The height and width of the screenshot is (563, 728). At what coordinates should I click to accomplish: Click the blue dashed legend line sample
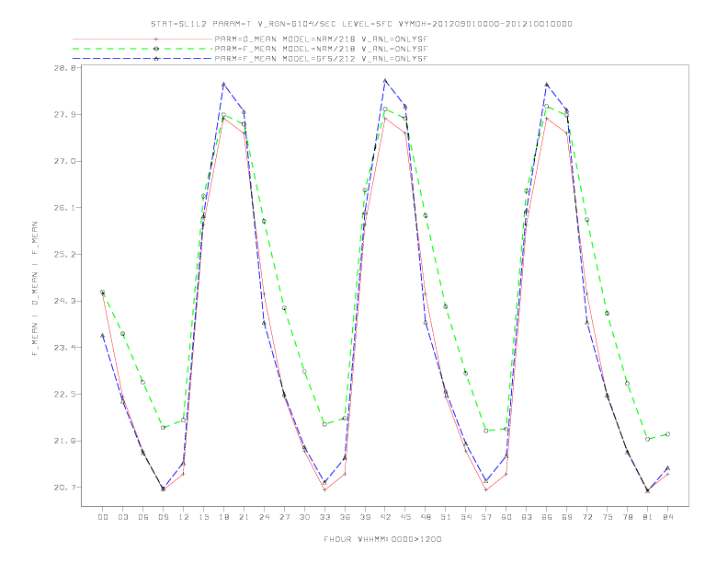[x=142, y=59]
